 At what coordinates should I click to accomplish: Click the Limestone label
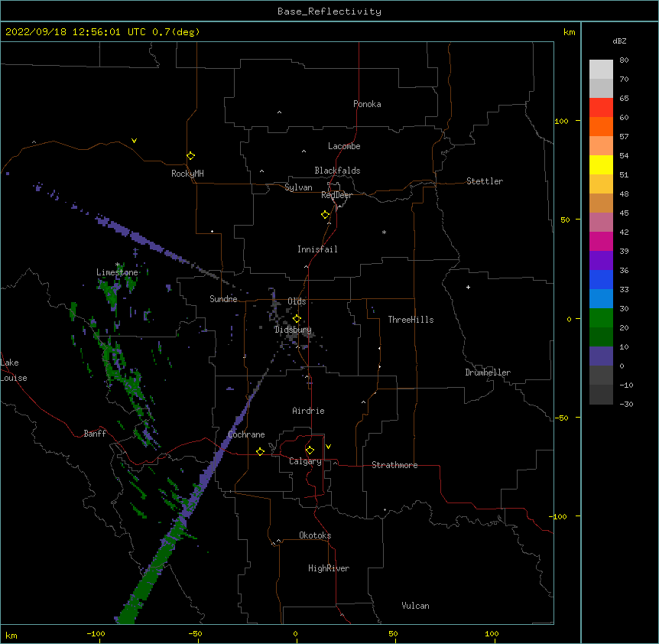tap(117, 272)
